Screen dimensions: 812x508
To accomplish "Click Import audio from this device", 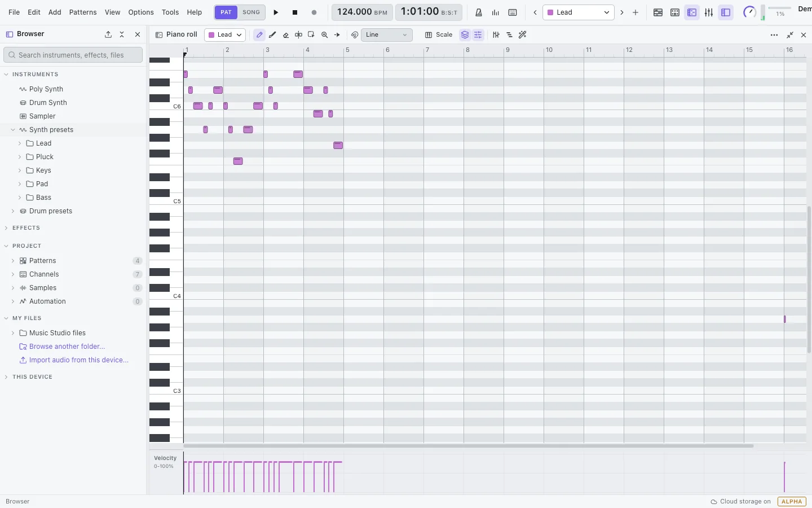I will [79, 360].
